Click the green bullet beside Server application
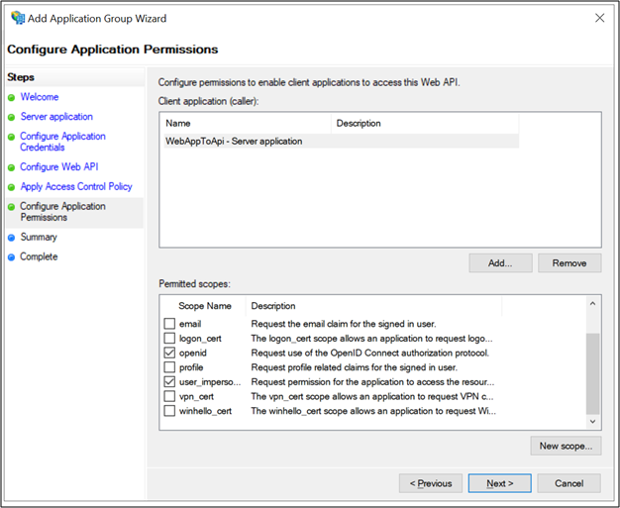 11,117
